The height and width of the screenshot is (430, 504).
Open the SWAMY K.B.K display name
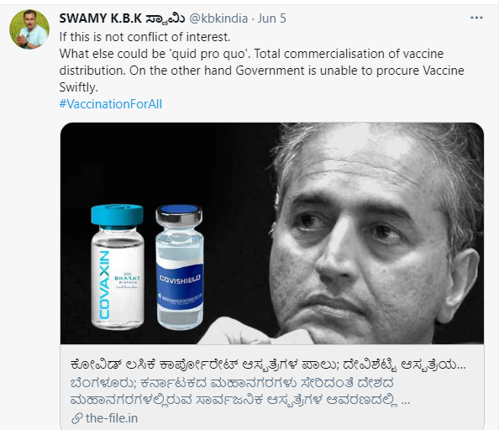click(x=122, y=18)
